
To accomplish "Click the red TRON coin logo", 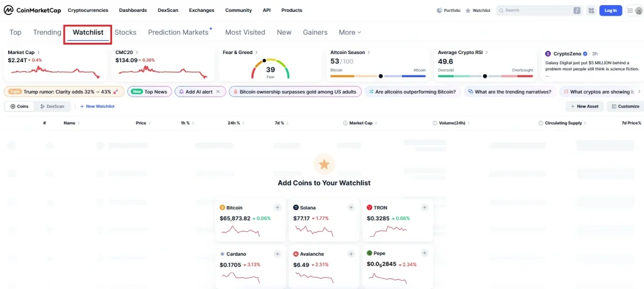I will (x=370, y=208).
